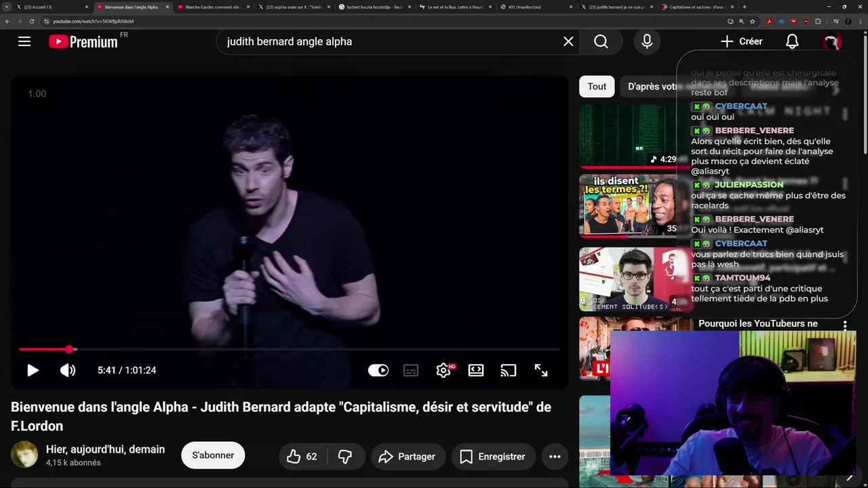The height and width of the screenshot is (488, 868).
Task: Open the green 4:29 music video thumbnail
Action: click(x=629, y=136)
